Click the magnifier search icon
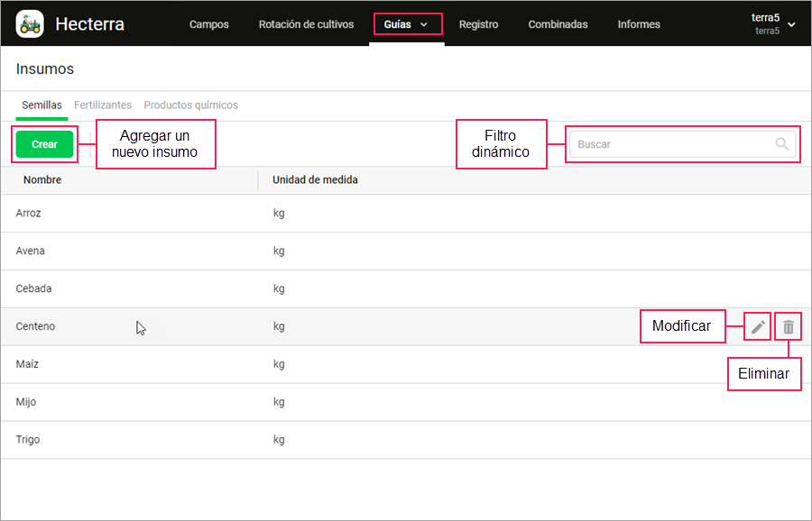Screen dimensions: 812x521 tap(782, 144)
